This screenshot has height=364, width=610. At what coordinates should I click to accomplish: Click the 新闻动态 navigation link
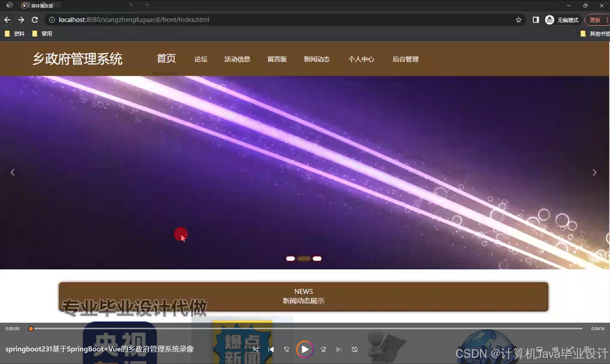click(x=317, y=59)
